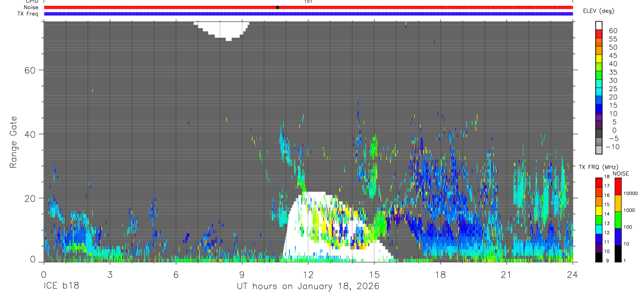This screenshot has width=644, height=297.
Task: Select red NOISE swatch above 10000
Action: pyautogui.click(x=618, y=186)
